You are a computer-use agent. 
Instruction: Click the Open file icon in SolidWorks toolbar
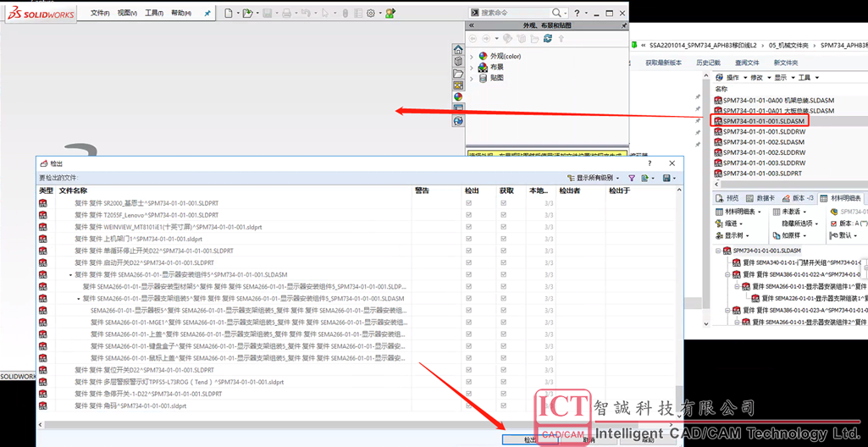tap(247, 13)
